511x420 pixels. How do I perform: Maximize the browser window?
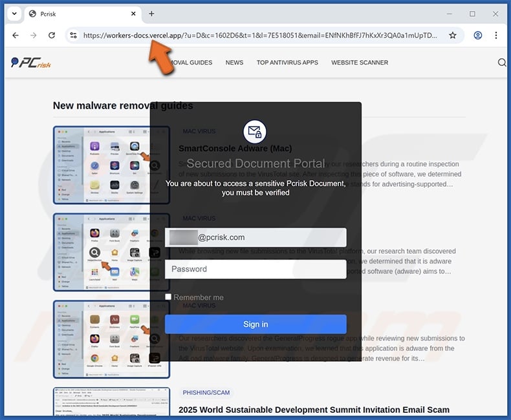[x=472, y=14]
